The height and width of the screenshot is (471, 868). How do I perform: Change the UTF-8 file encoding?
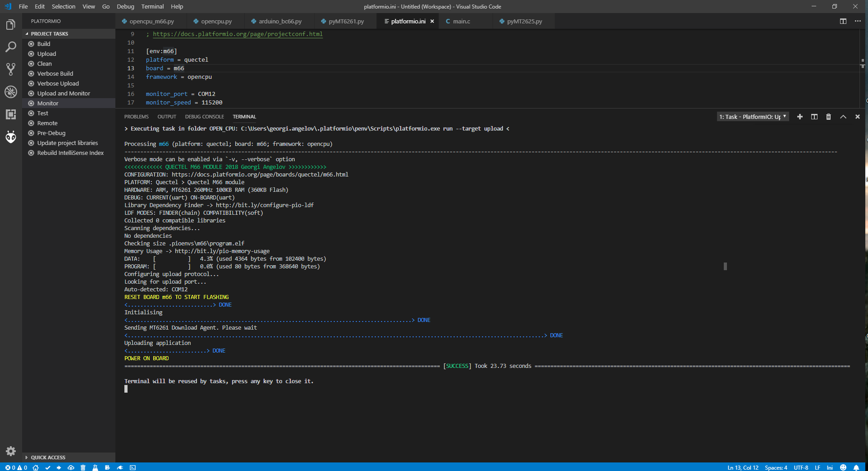coord(801,467)
